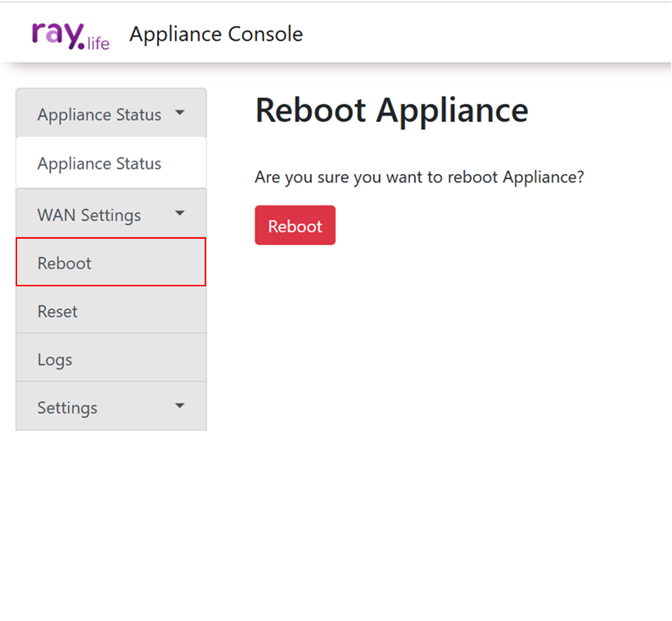
Task: Expand the WAN Settings caret arrow
Action: (179, 214)
